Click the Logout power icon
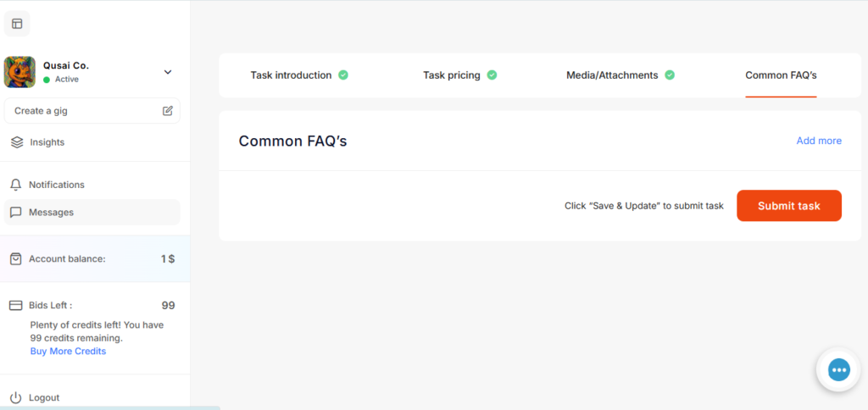Screen dimensions: 868x410 pyautogui.click(x=15, y=397)
